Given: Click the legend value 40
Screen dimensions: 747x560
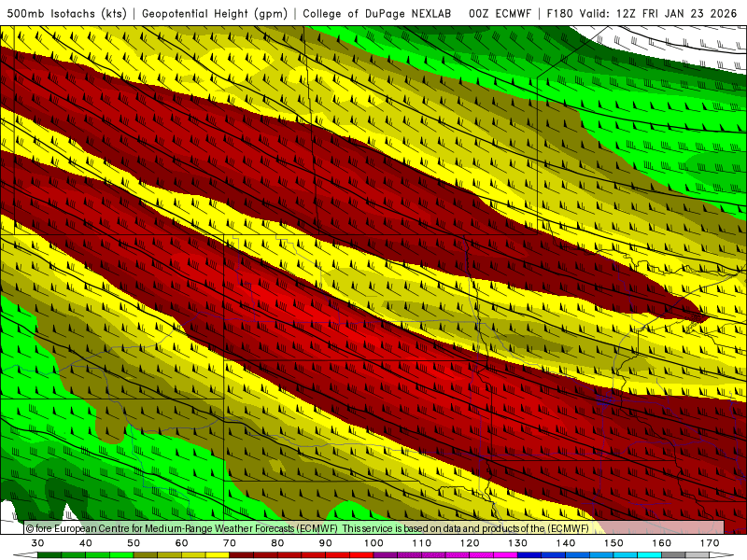Looking at the screenshot, I should point(86,543).
